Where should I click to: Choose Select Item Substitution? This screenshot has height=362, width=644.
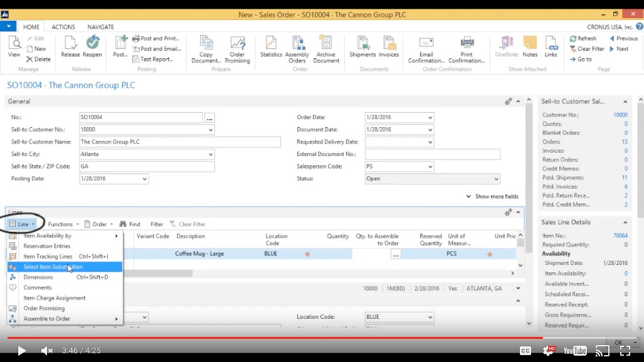coord(65,267)
